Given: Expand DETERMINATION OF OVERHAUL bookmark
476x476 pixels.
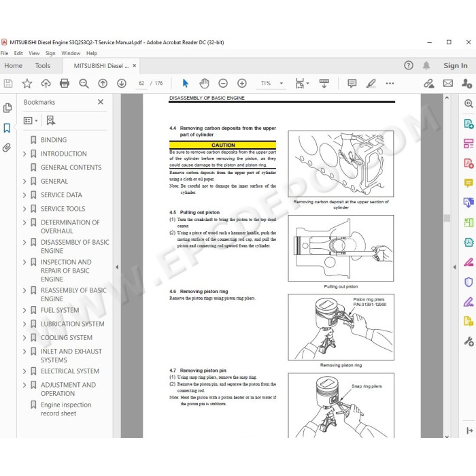Looking at the screenshot, I should pos(24,222).
